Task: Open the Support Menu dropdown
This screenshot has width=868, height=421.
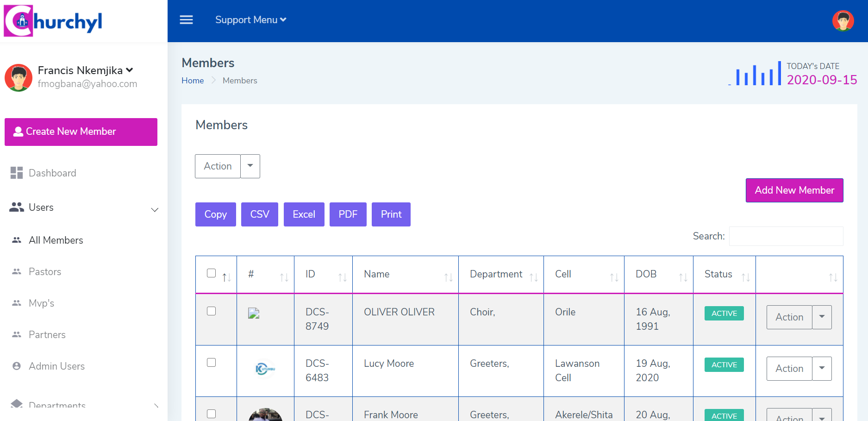Action: (x=250, y=20)
